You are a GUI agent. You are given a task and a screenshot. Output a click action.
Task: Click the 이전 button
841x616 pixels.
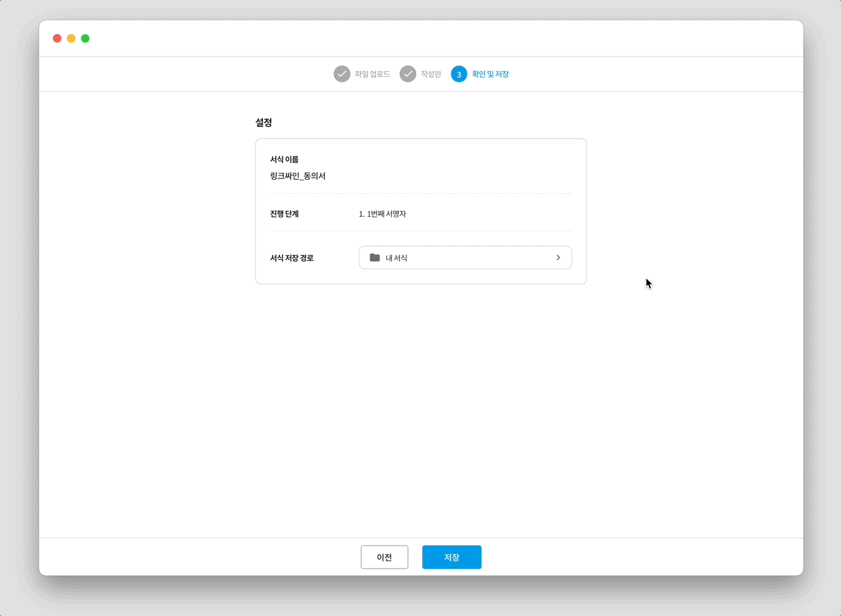point(384,557)
